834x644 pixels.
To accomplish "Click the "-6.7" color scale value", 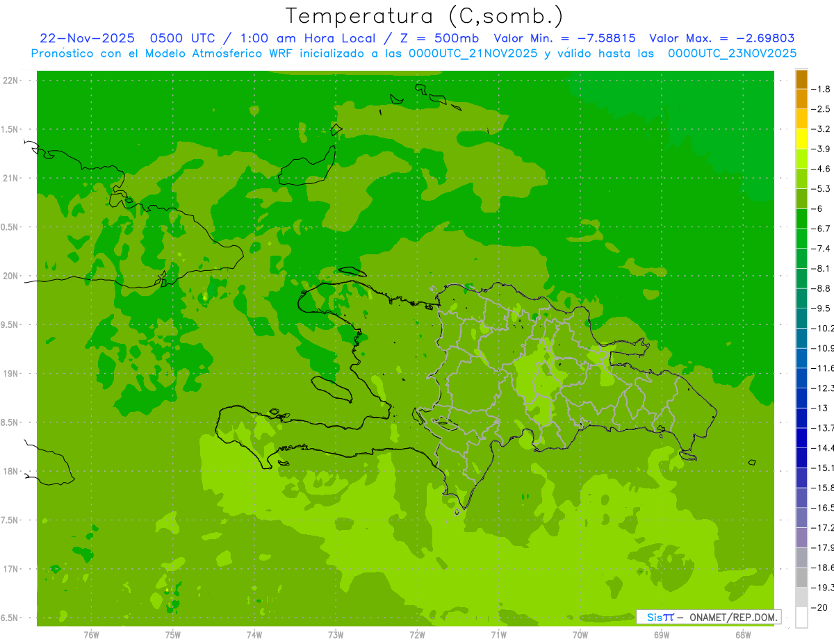I will coord(822,229).
